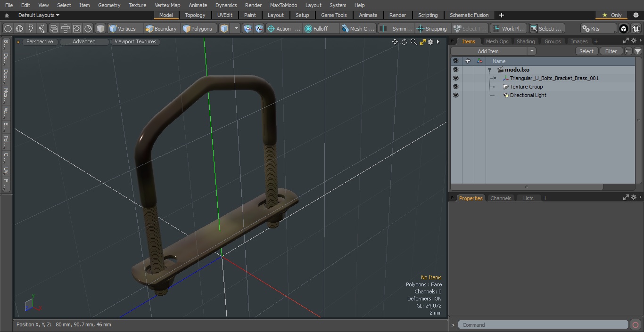
Task: Toggle Directional Light visibility eye
Action: pos(455,95)
